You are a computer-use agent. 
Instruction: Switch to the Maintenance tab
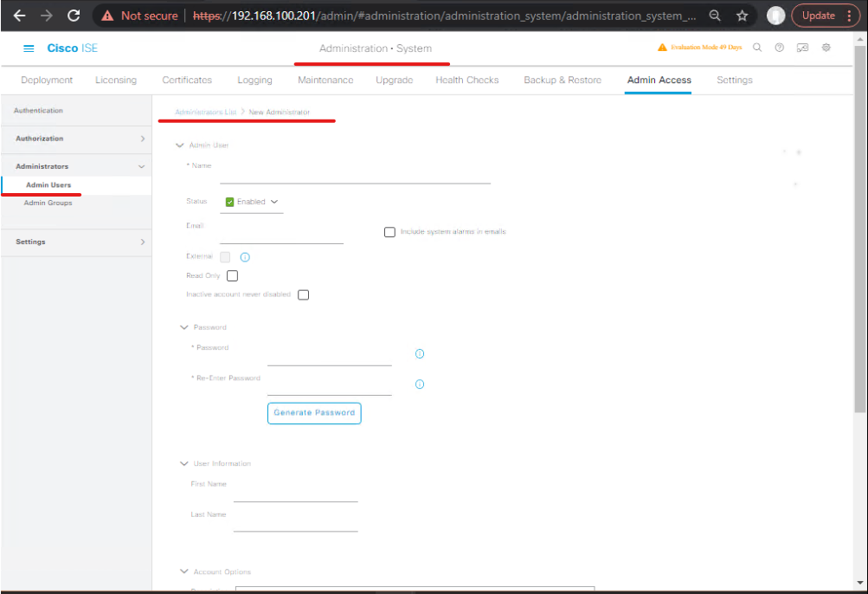tap(325, 80)
